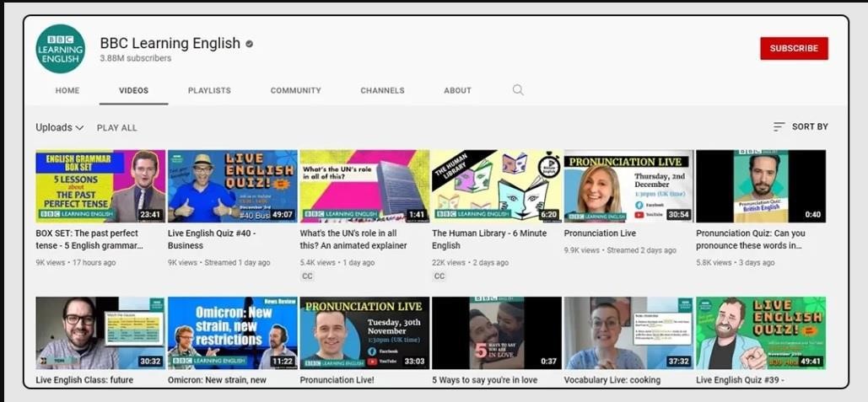Go to the About tab
868x402 pixels.
457,90
